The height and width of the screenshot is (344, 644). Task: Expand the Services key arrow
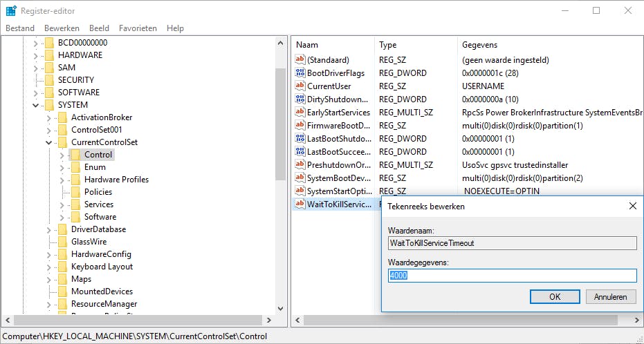[x=62, y=204]
